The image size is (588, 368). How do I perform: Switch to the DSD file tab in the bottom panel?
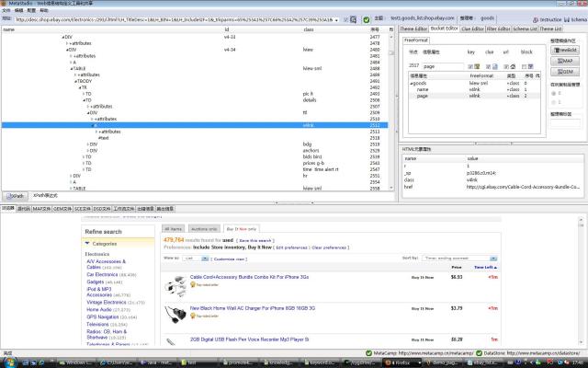click(x=102, y=209)
